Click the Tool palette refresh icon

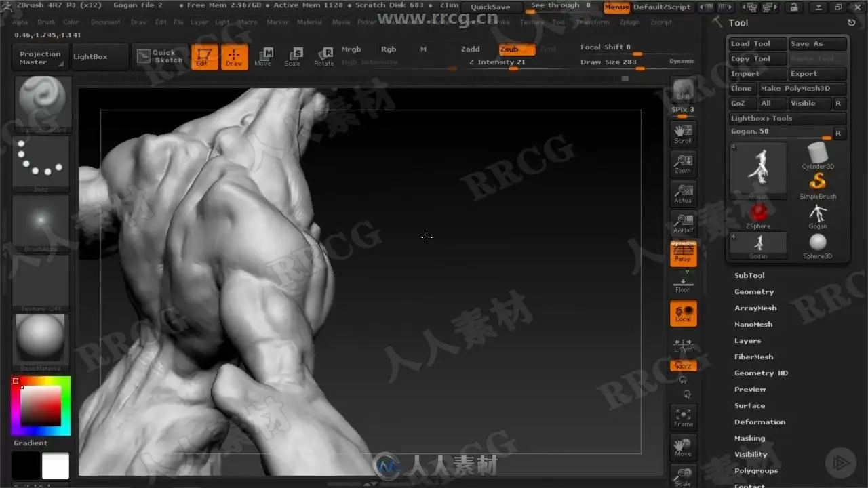pyautogui.click(x=851, y=23)
